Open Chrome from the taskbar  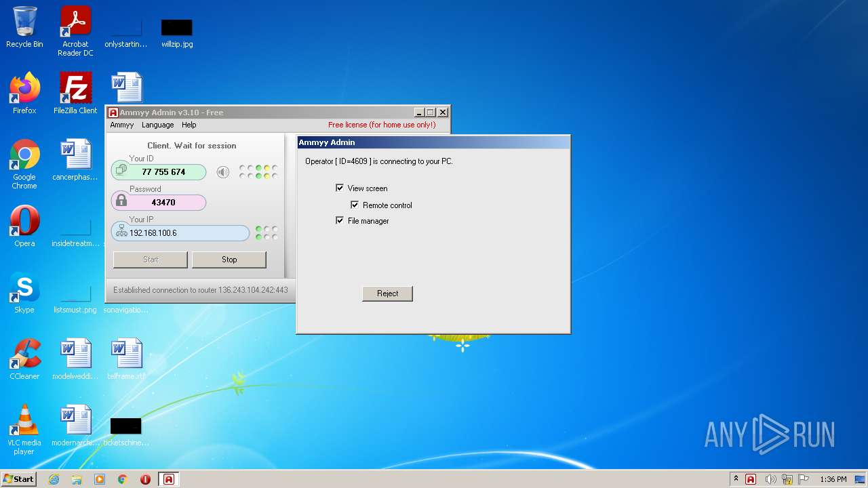click(x=123, y=479)
